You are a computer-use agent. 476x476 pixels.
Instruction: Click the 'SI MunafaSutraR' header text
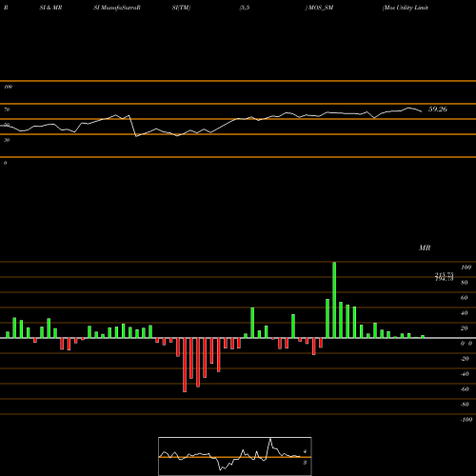coord(117,8)
